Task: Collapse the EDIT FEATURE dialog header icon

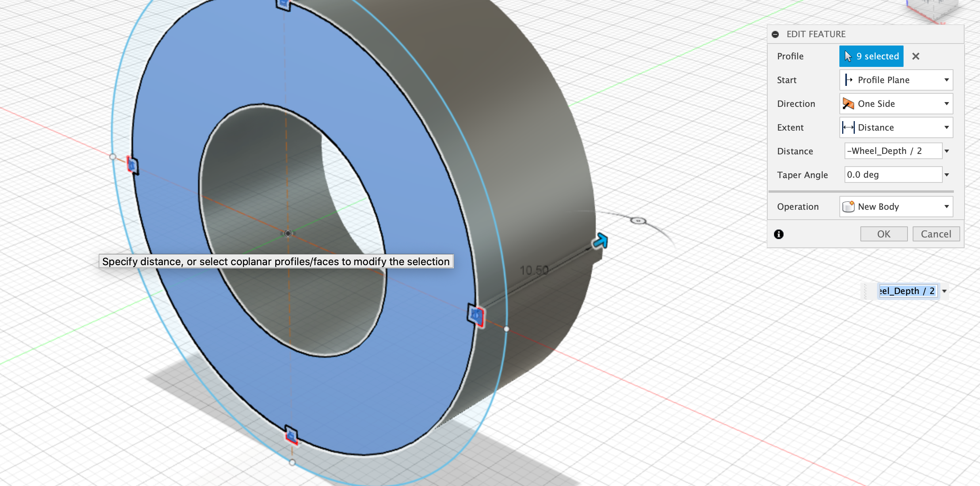Action: [775, 34]
